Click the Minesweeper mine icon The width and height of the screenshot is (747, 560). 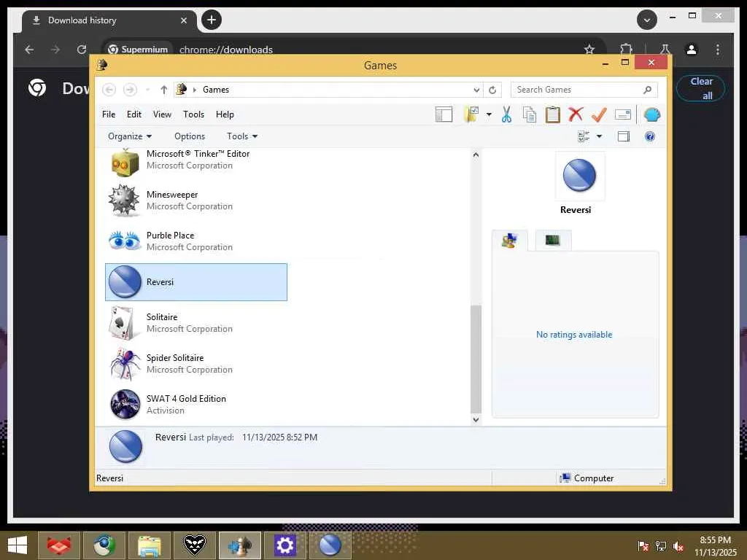tap(124, 201)
